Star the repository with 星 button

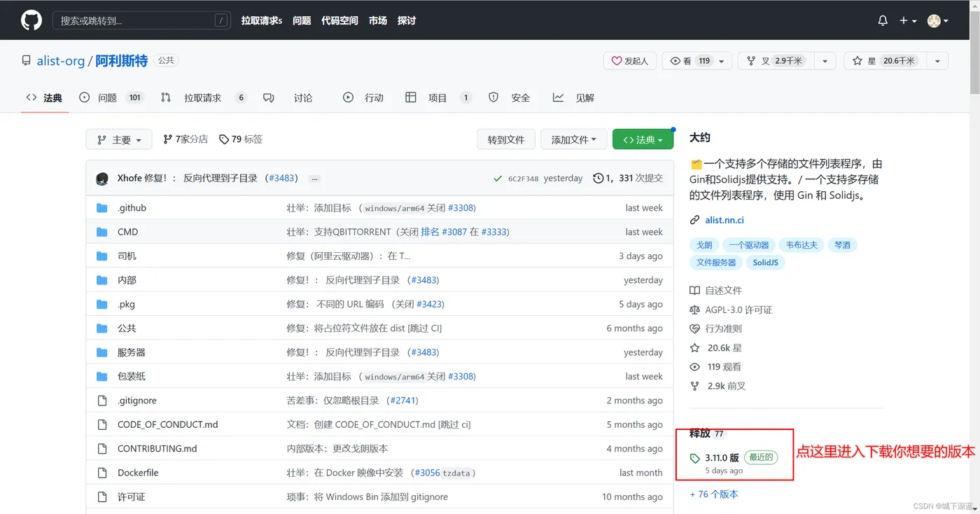click(x=885, y=61)
